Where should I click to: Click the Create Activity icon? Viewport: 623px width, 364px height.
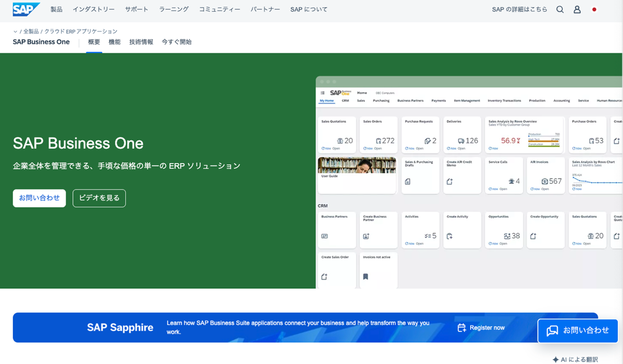449,236
